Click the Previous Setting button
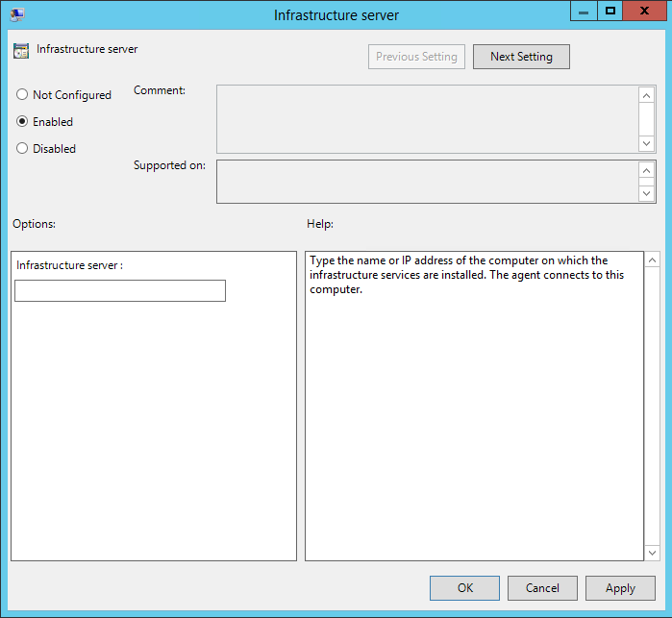The height and width of the screenshot is (618, 672). 416,57
